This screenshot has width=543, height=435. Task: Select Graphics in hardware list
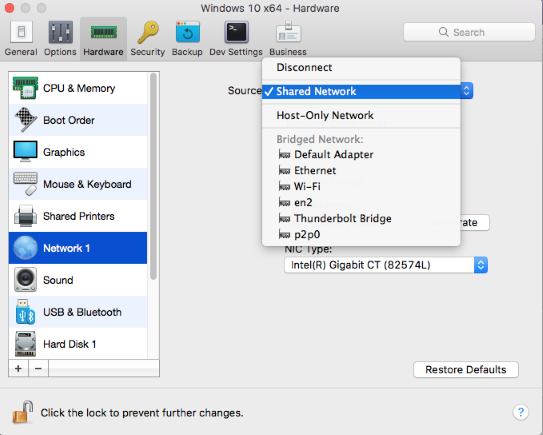pos(78,152)
